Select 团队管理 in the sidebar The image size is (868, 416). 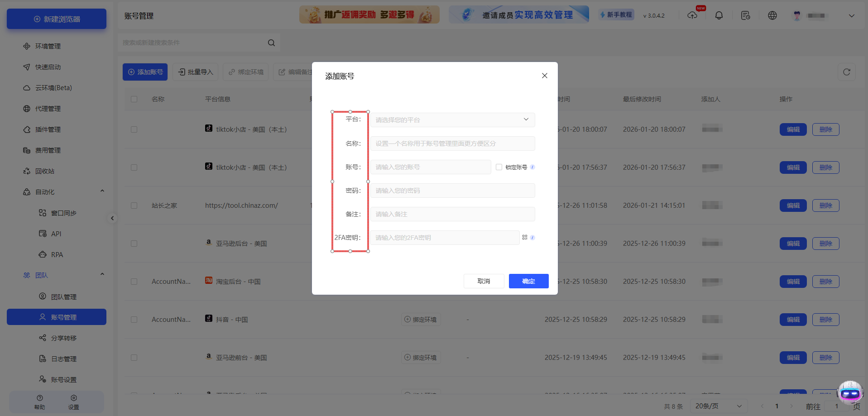tap(62, 296)
